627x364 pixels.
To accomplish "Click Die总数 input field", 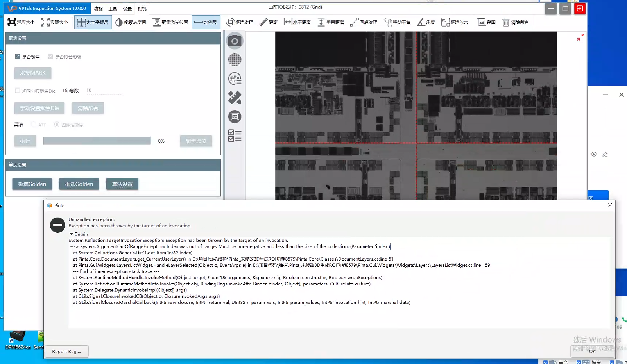I will tap(104, 91).
